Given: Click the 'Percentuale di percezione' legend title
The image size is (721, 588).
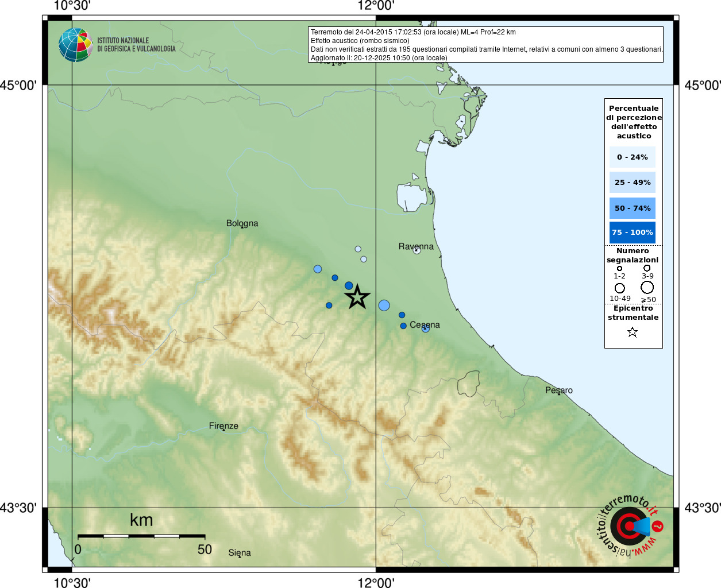Looking at the screenshot, I should (634, 122).
